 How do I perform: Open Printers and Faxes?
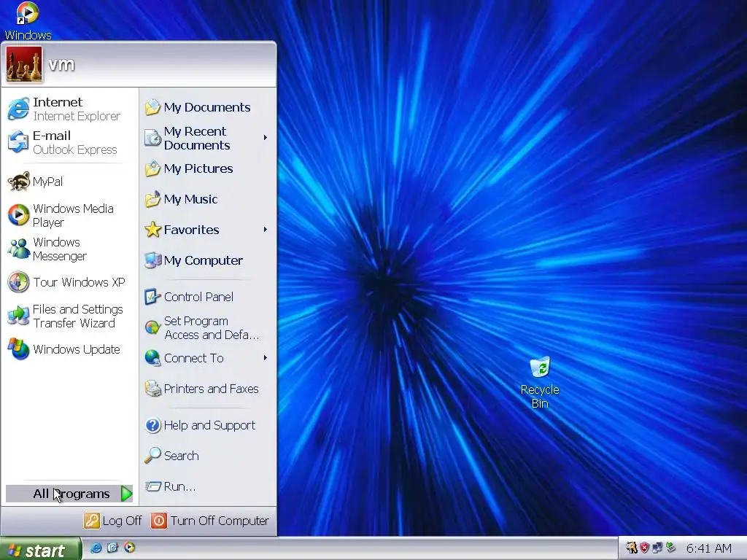(x=206, y=389)
